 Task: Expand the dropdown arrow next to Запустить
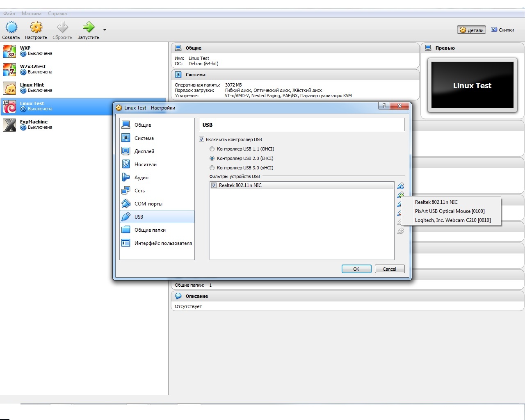(x=105, y=30)
